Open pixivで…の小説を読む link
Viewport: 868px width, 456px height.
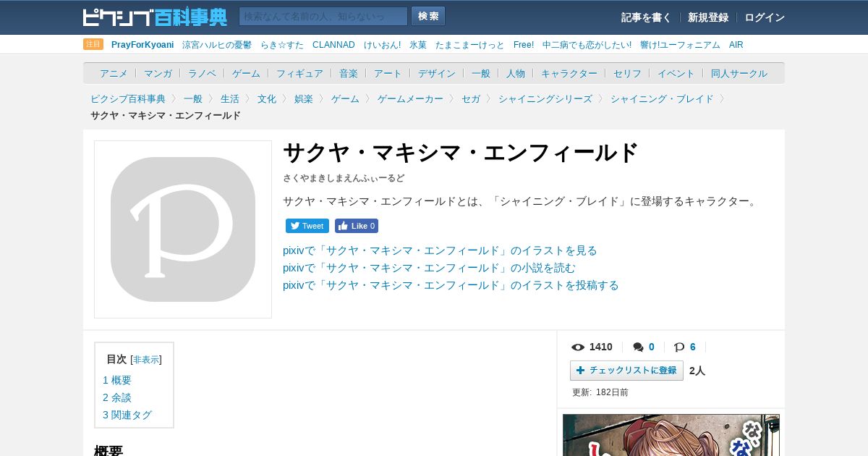429,268
